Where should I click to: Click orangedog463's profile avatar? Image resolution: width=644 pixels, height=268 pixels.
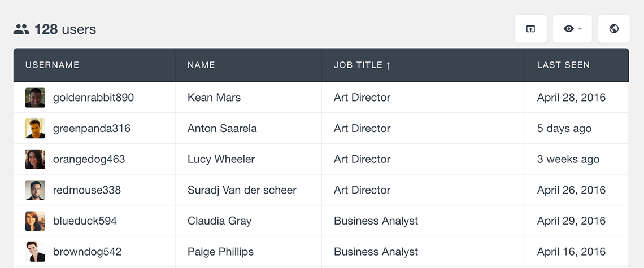pos(36,159)
